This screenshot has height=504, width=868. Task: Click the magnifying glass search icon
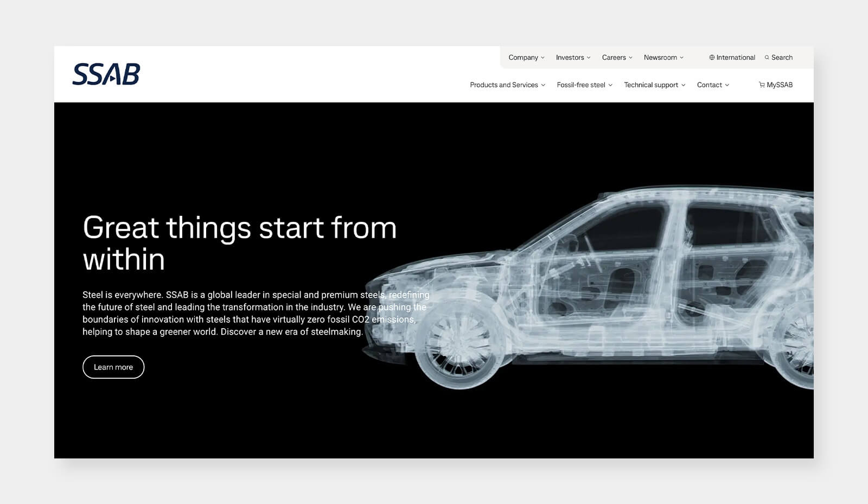[x=767, y=58]
